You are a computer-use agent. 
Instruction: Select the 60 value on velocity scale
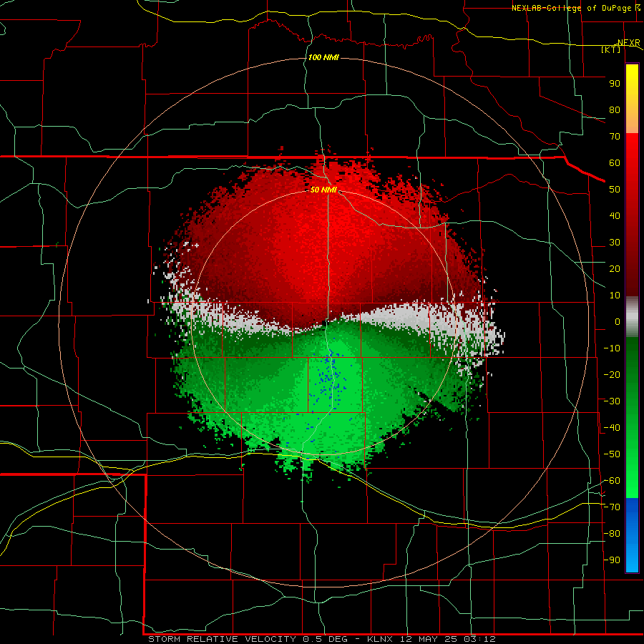click(615, 163)
